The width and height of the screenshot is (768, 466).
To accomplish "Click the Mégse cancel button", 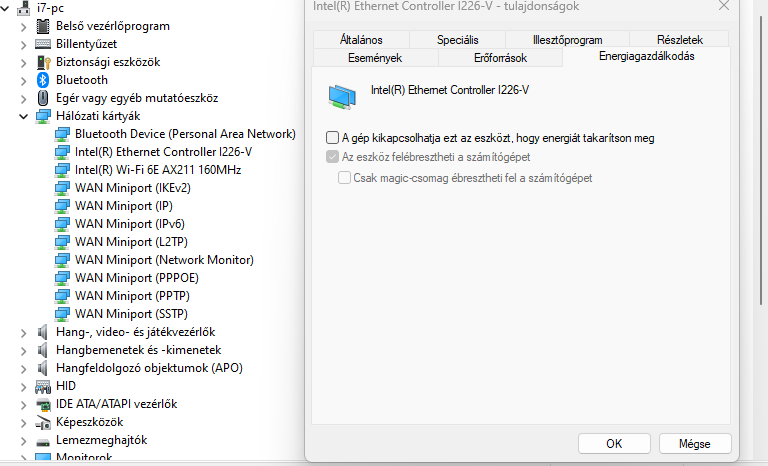I will coord(695,443).
